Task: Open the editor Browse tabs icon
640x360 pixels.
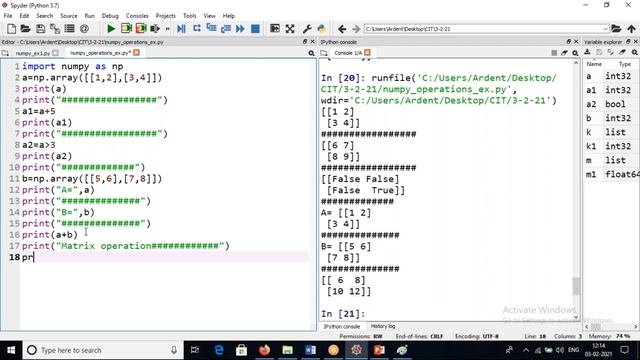Action: (x=5, y=53)
